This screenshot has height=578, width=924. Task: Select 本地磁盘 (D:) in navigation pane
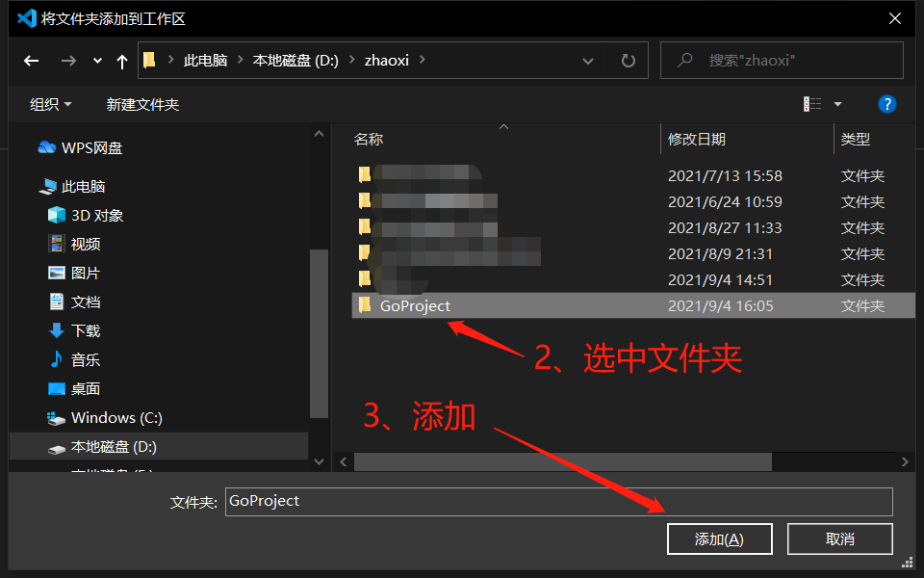coord(159,446)
